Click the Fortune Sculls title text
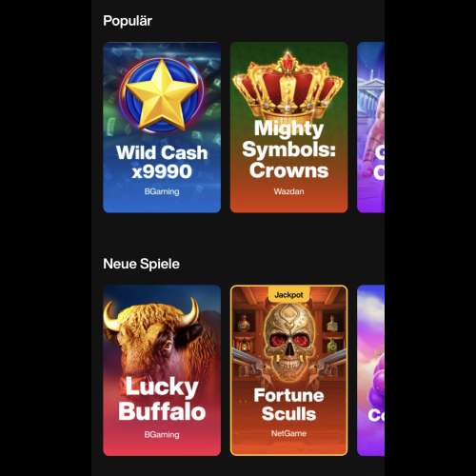This screenshot has width=476, height=476. point(288,405)
